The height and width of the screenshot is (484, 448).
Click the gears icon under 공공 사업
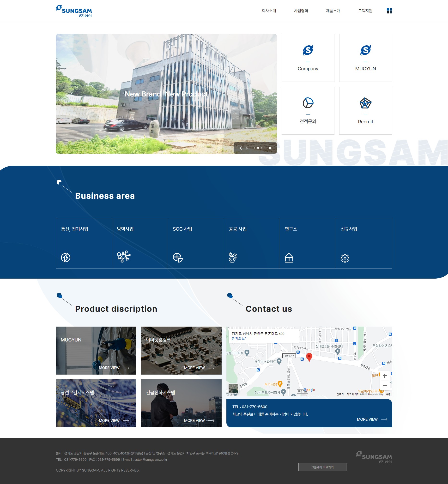click(x=233, y=257)
